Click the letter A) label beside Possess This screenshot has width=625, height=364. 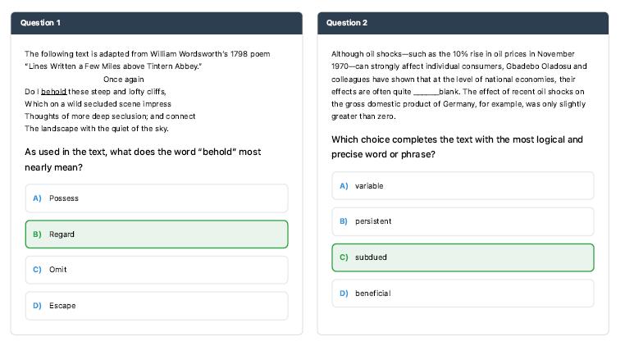pos(37,198)
